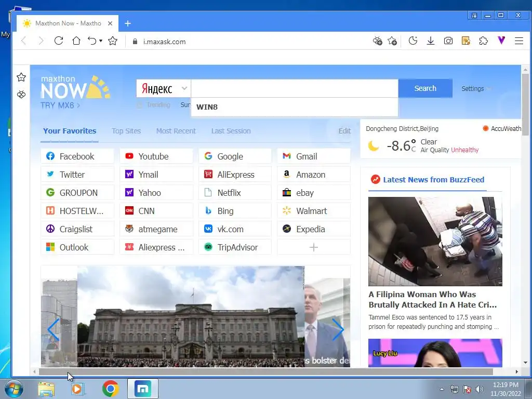Select the WIN8 search suggestion
Viewport: 532px width, 399px height.
pos(295,107)
